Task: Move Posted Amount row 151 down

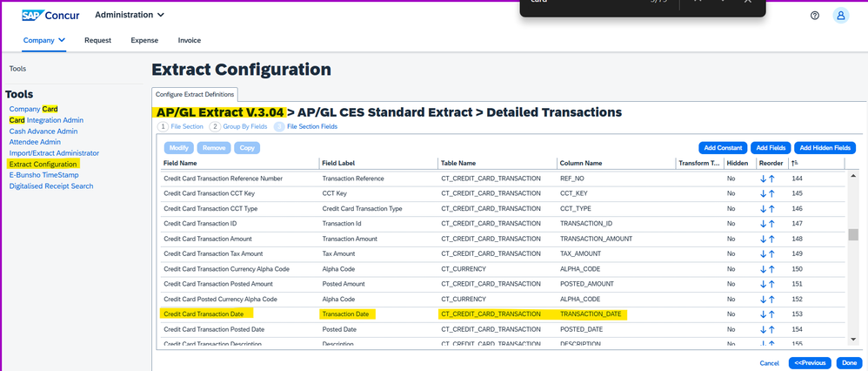Action: coord(764,284)
